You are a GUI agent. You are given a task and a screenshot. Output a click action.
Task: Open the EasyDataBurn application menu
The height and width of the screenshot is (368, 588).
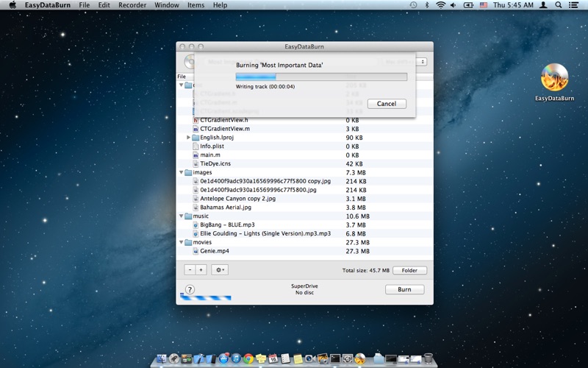tap(48, 5)
